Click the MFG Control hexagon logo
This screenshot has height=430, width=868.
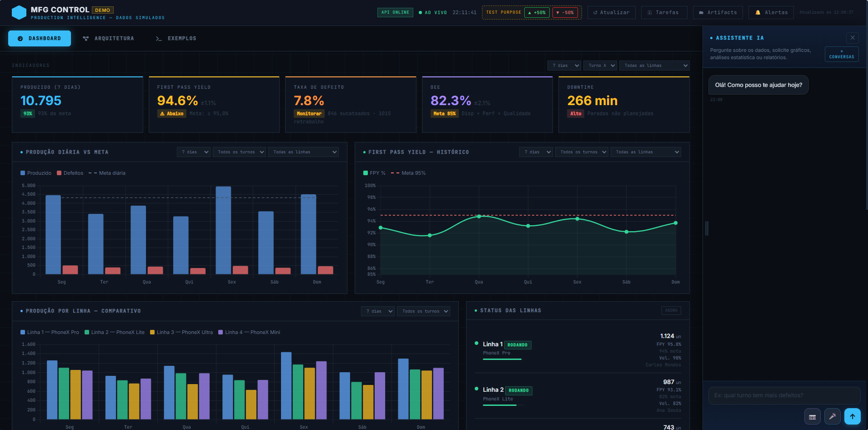(x=19, y=12)
